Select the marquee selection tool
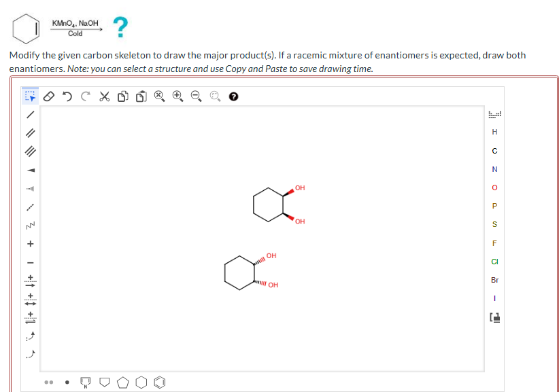Viewport: 559px width, 392px height. (x=29, y=96)
